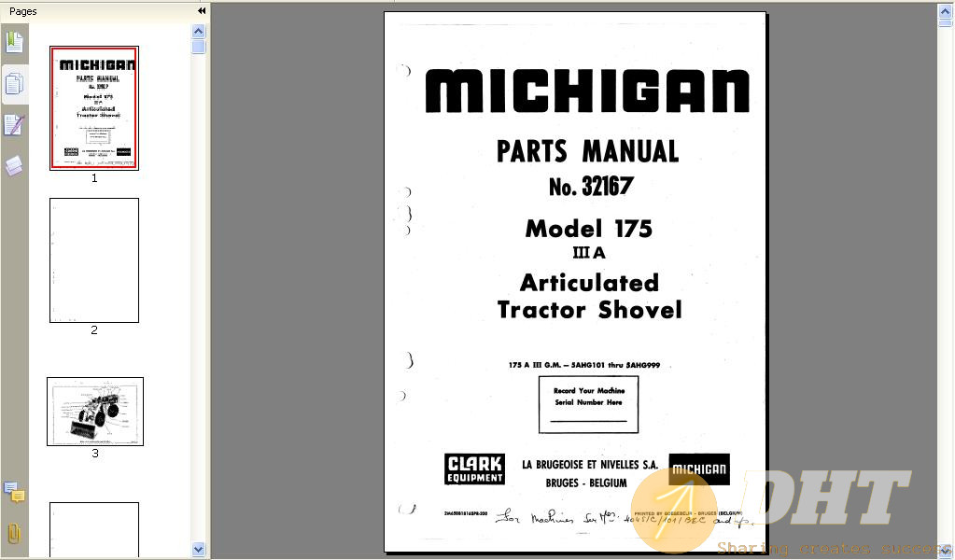Click 'PARTS MANUAL' heading in document
This screenshot has width=955, height=560.
(588, 151)
